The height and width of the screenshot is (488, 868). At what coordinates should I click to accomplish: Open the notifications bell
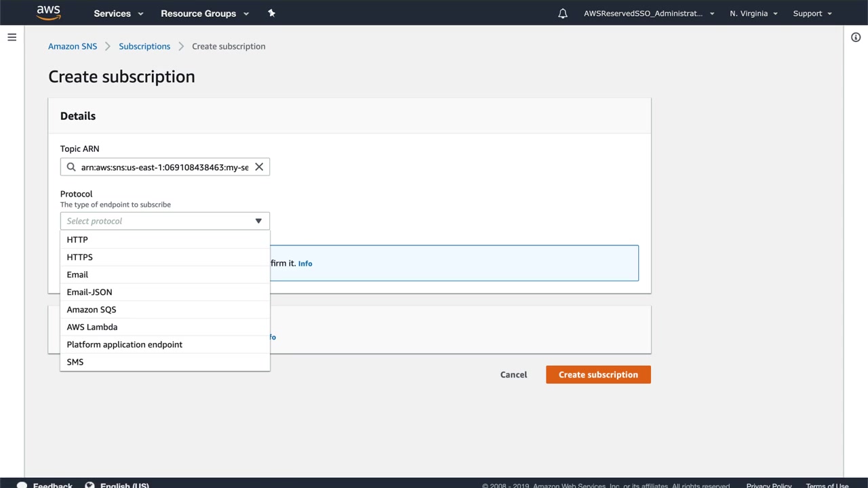(563, 14)
